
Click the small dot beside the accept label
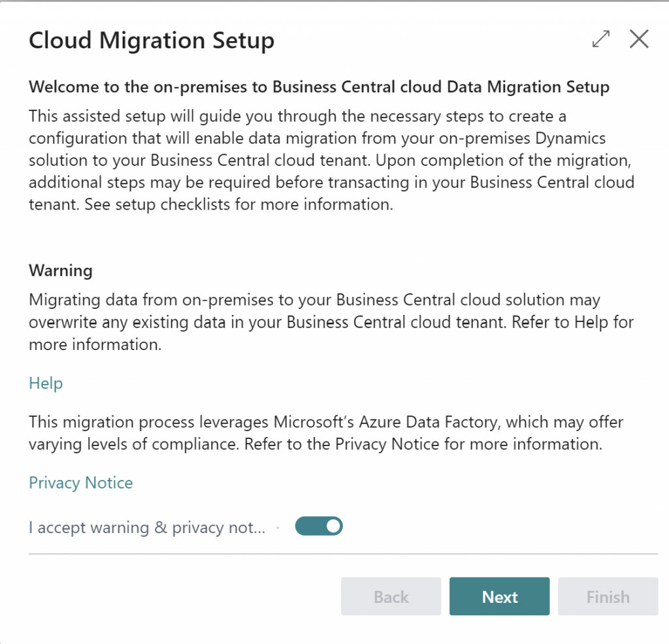point(278,528)
